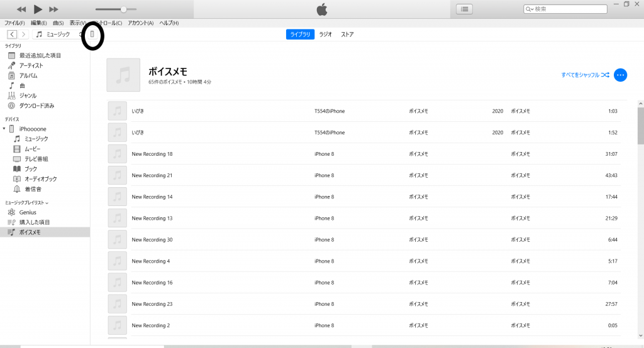Select New Recording 4 row
The height and width of the screenshot is (348, 644).
(x=364, y=261)
